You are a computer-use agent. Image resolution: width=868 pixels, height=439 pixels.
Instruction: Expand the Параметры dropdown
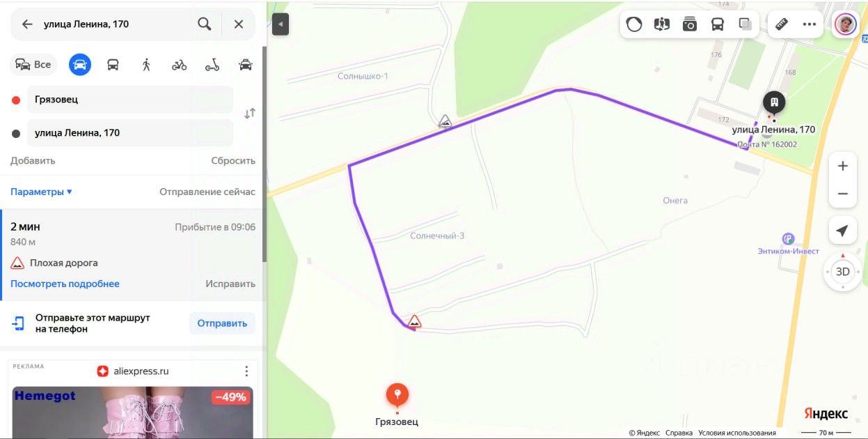[41, 192]
